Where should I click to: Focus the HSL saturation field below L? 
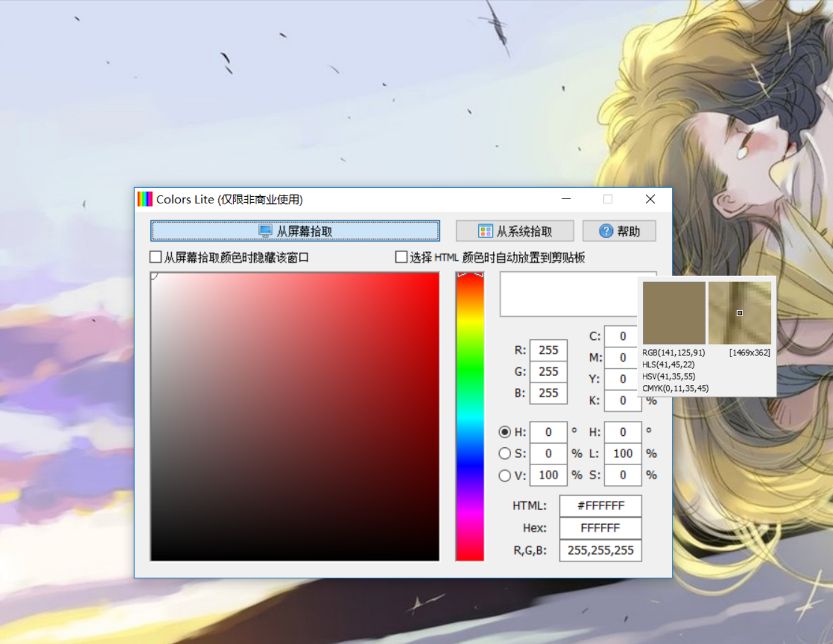pyautogui.click(x=623, y=475)
